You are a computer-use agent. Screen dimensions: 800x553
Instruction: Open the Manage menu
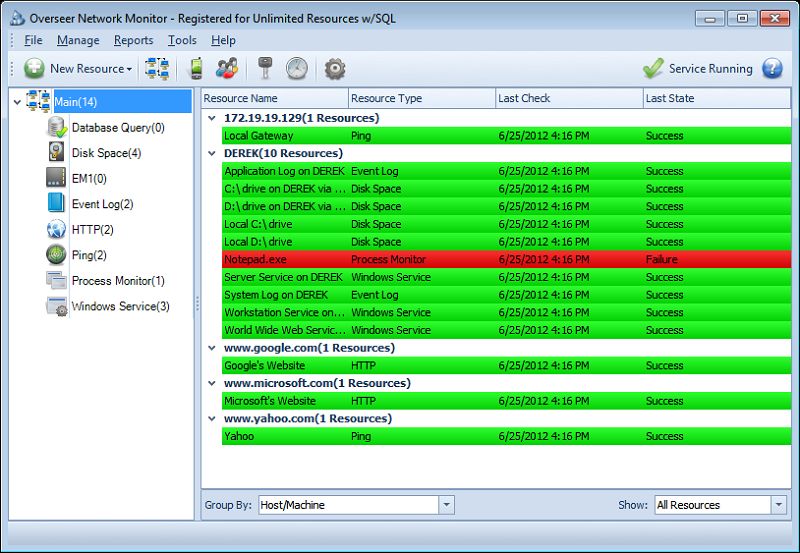pos(78,40)
